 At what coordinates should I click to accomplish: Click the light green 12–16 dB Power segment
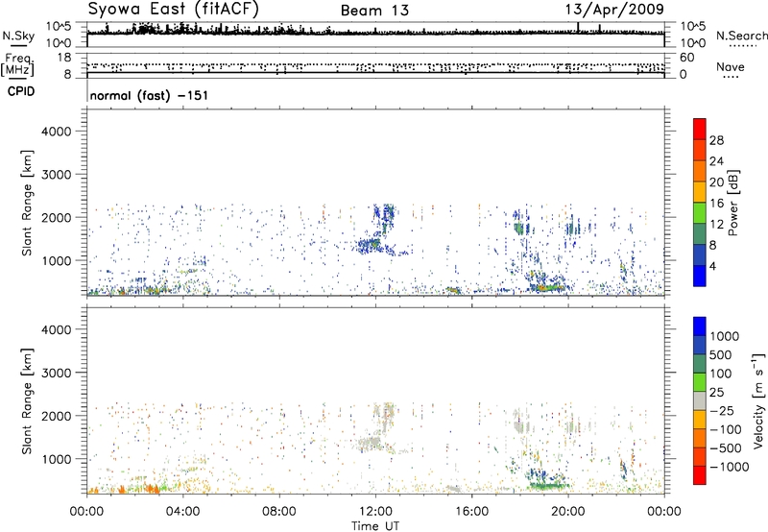click(x=700, y=212)
